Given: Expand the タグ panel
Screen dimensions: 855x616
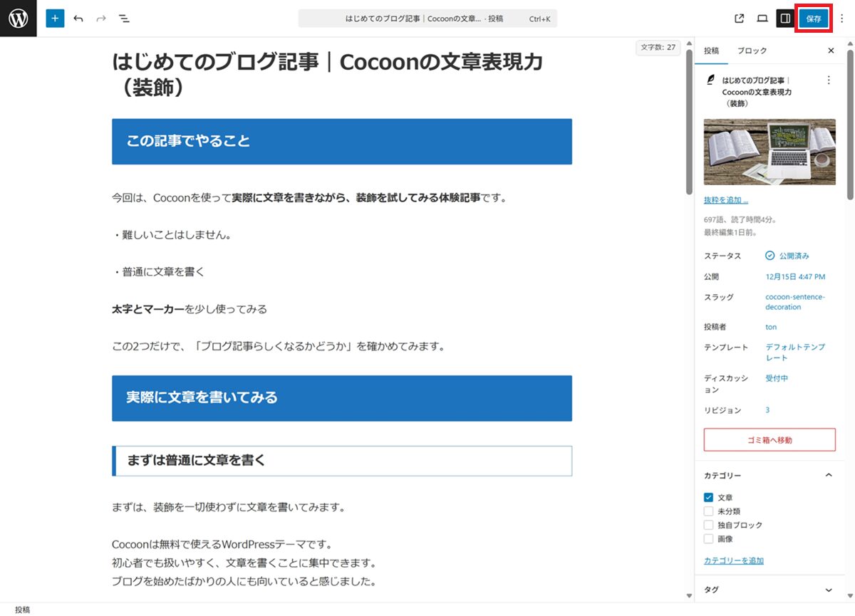Looking at the screenshot, I should pos(828,590).
